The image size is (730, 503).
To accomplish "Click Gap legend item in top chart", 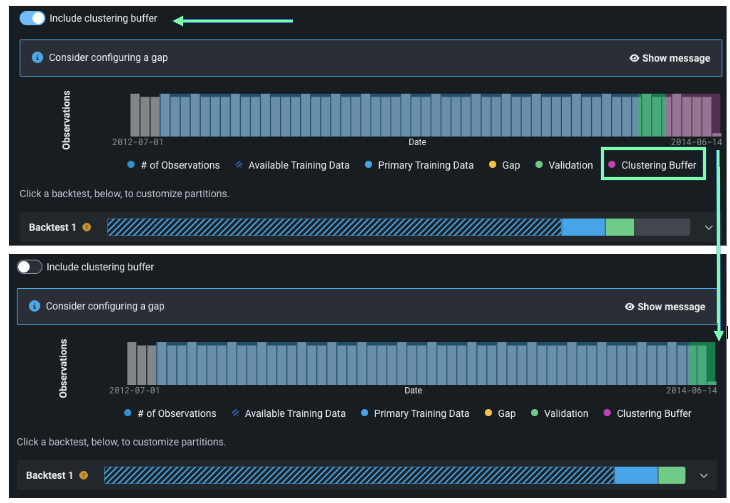I will pos(510,165).
